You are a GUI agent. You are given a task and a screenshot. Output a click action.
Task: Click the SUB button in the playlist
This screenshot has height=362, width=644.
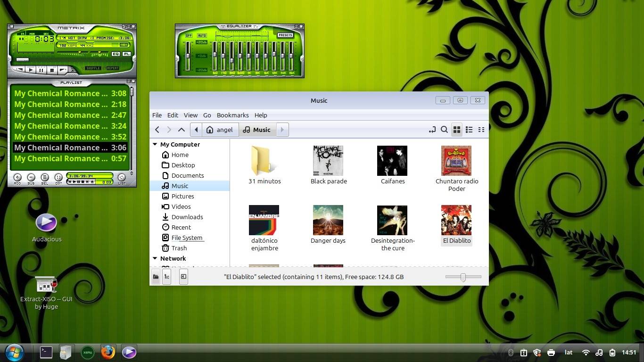pos(31,178)
